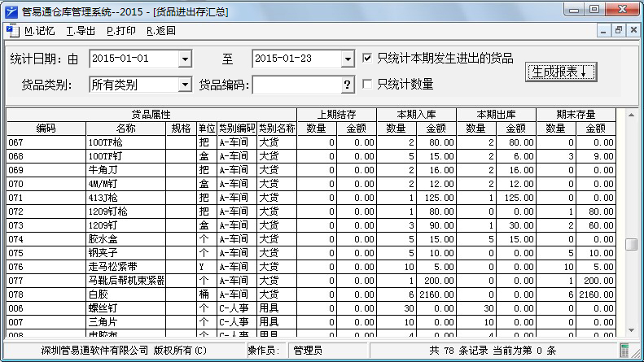Open the M.记忆 menu
The width and height of the screenshot is (644, 362).
click(x=40, y=31)
